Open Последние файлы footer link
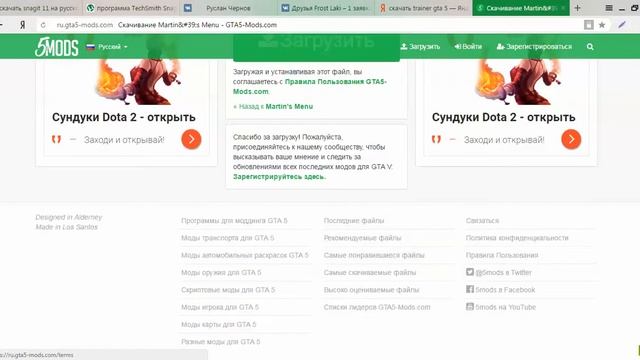Viewport: 640px width, 360px height. pos(354,220)
